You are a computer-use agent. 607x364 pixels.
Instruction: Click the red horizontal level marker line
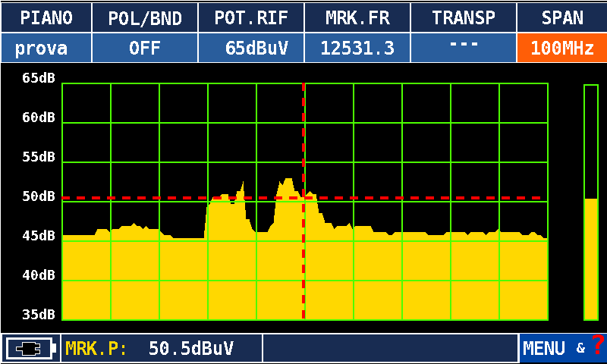(302, 198)
